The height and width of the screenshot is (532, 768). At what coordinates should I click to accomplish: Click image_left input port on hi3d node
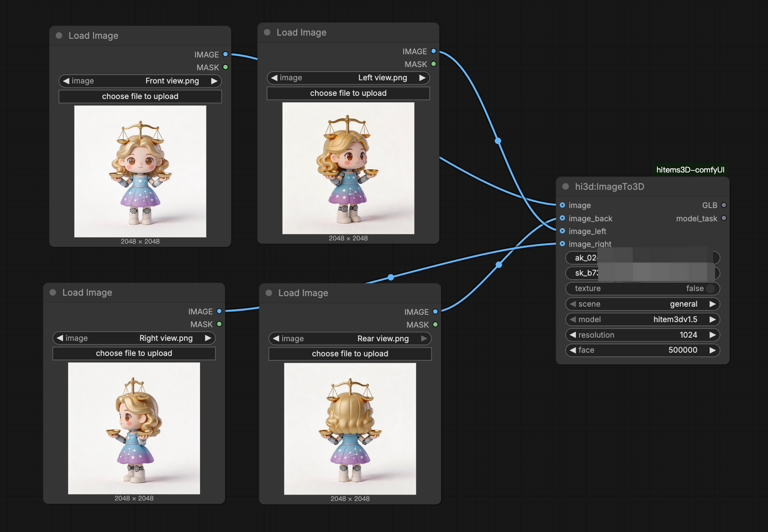click(563, 231)
